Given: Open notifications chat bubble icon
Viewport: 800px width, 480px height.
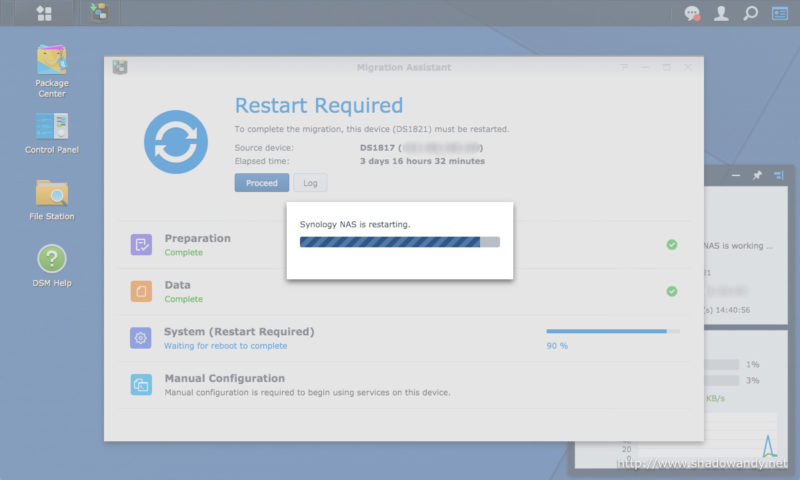Looking at the screenshot, I should (x=692, y=13).
